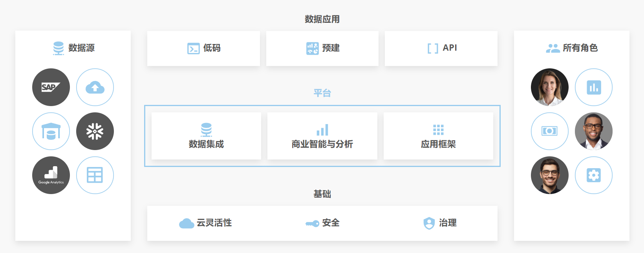Select the 治理 governance item
The height and width of the screenshot is (253, 644).
pos(440,223)
